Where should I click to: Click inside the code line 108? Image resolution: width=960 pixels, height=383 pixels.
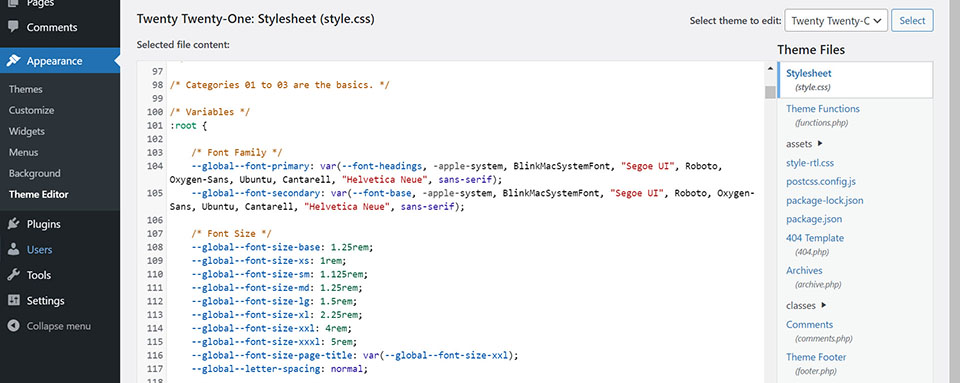click(x=282, y=247)
